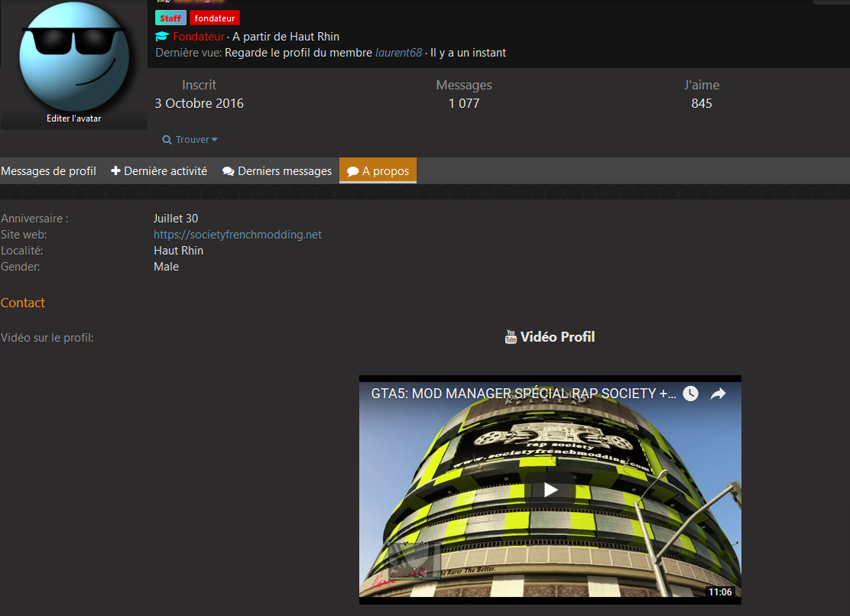
Task: Select the A propos tab
Action: pos(378,171)
